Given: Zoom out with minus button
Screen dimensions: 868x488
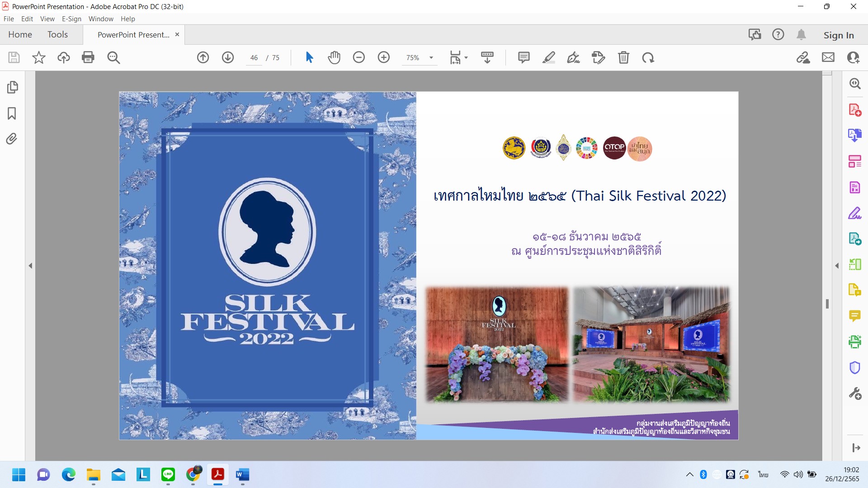Looking at the screenshot, I should [359, 57].
